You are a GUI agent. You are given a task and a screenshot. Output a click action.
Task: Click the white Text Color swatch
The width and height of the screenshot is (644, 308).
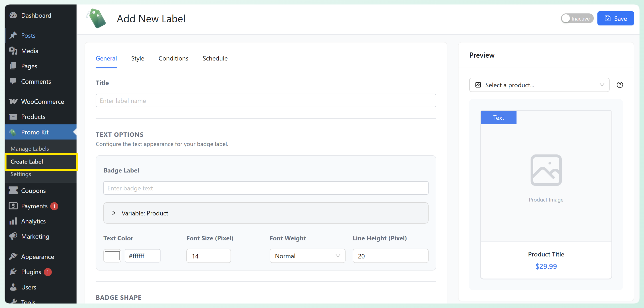pyautogui.click(x=112, y=256)
